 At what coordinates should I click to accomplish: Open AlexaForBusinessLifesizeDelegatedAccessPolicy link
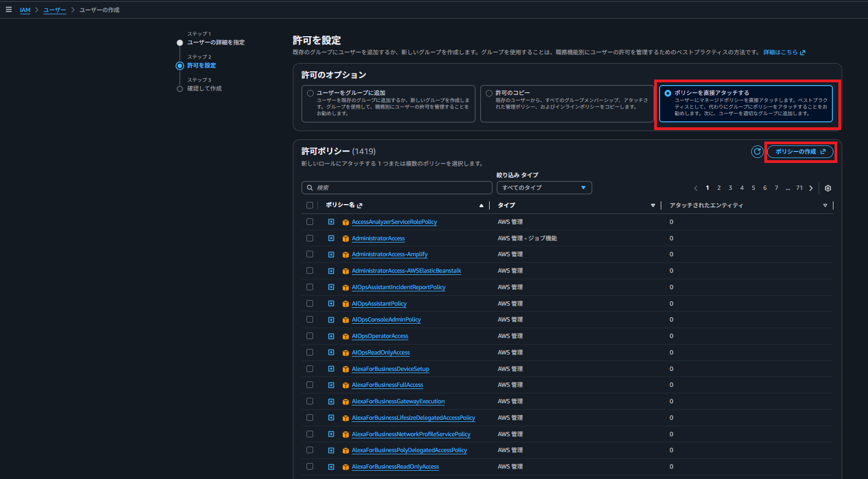click(x=413, y=418)
